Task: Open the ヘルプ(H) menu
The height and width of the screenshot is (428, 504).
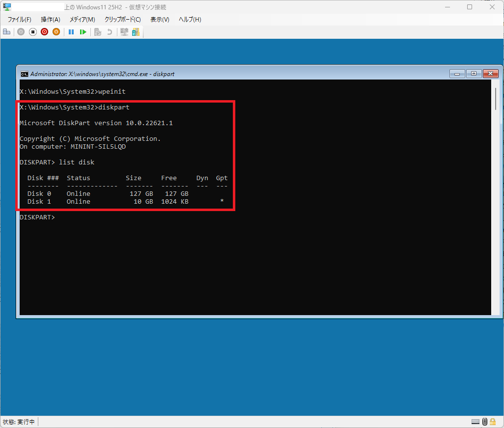Action: [x=190, y=20]
